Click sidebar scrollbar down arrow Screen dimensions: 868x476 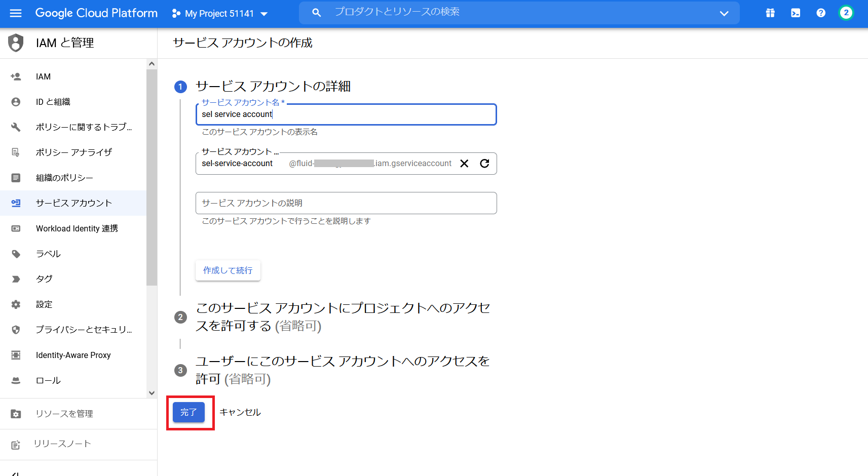click(x=152, y=393)
